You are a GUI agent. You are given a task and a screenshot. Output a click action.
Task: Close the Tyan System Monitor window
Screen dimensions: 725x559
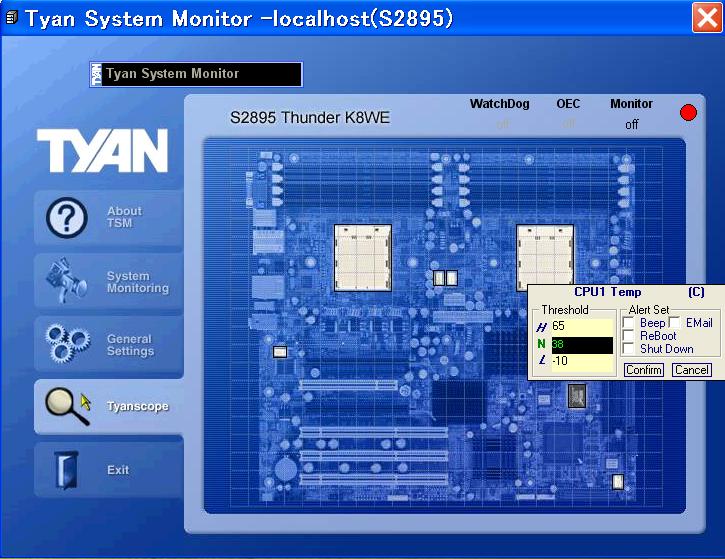(x=707, y=18)
